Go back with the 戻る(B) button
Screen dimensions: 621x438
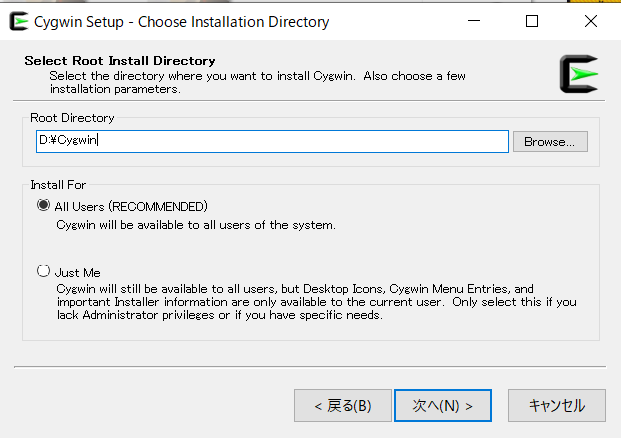(x=342, y=406)
